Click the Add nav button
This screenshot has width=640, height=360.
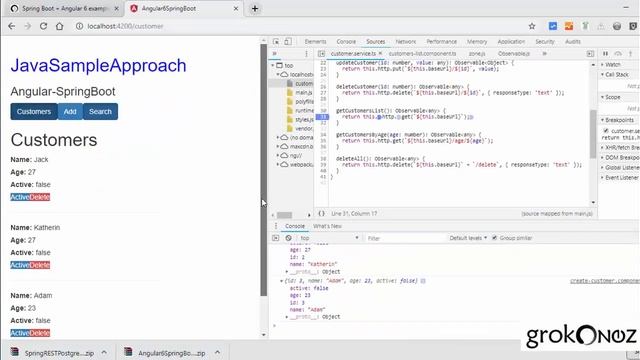70,111
